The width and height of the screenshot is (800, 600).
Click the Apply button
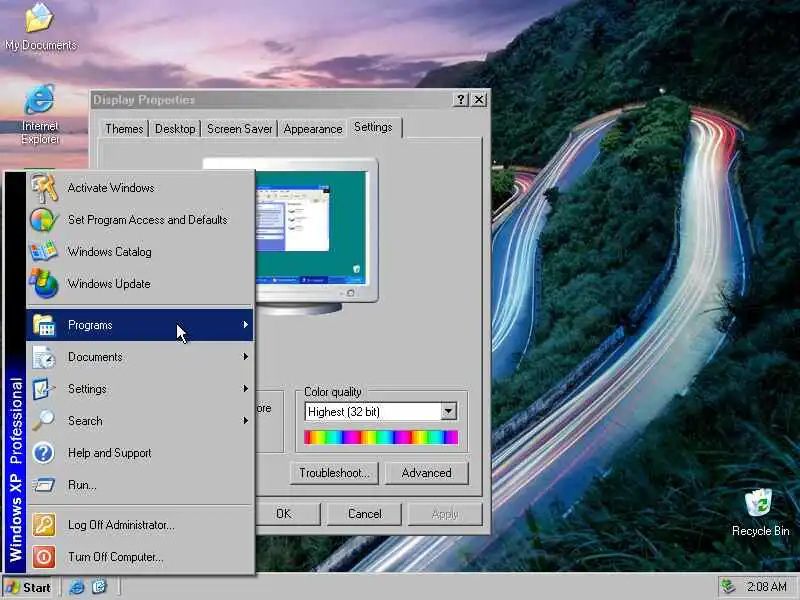(x=445, y=514)
